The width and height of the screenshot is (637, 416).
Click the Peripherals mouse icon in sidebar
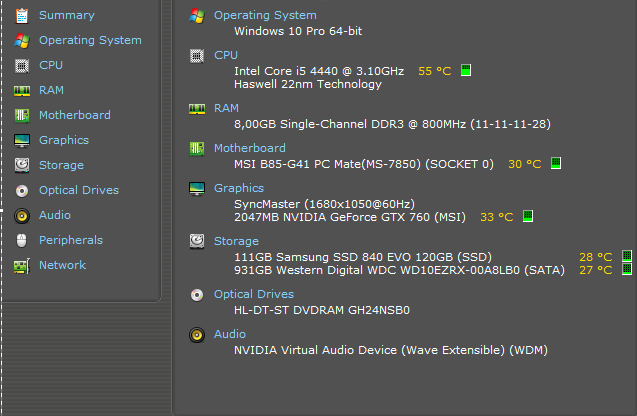21,241
